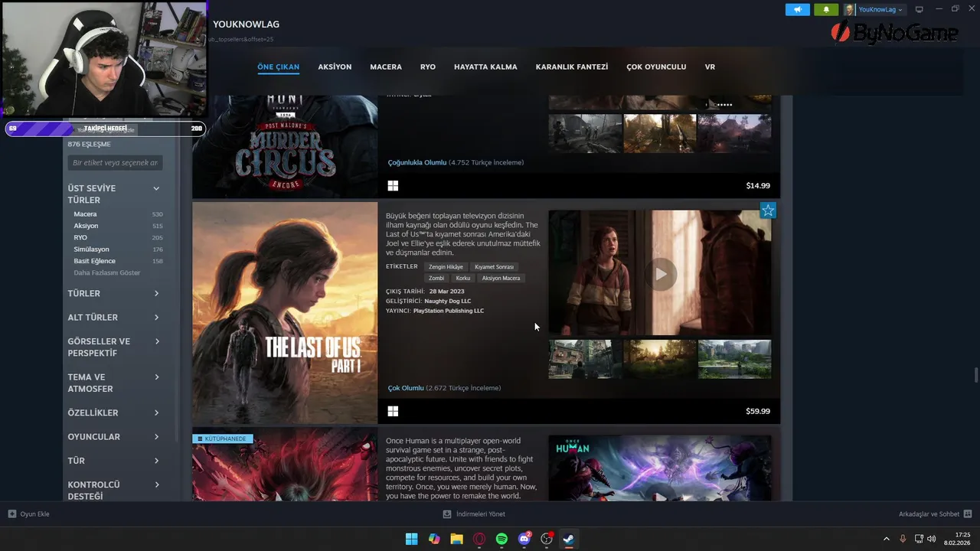
Task: Open Çoğunlukla Olumlu reviews link
Action: point(417,162)
